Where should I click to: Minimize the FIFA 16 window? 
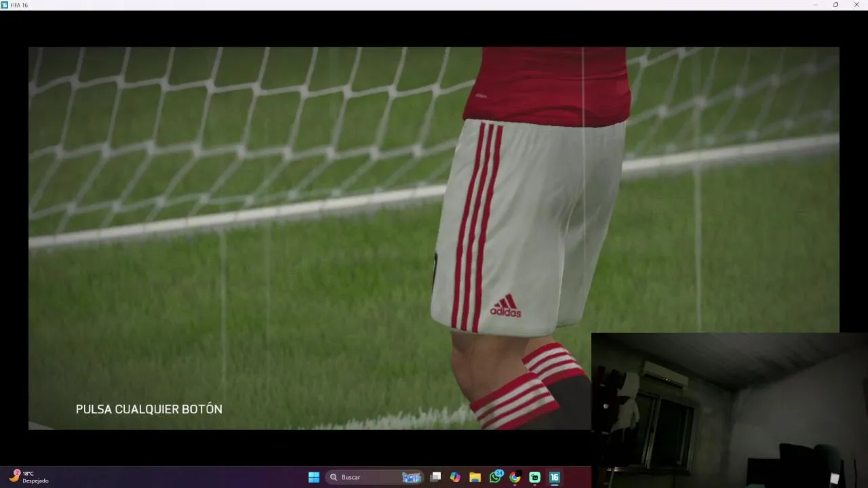pos(815,5)
